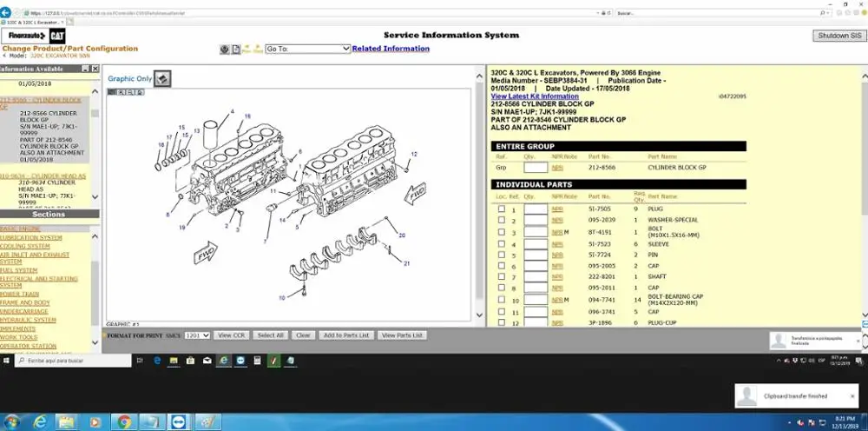Open POWER TRAIN section

[x=19, y=295]
